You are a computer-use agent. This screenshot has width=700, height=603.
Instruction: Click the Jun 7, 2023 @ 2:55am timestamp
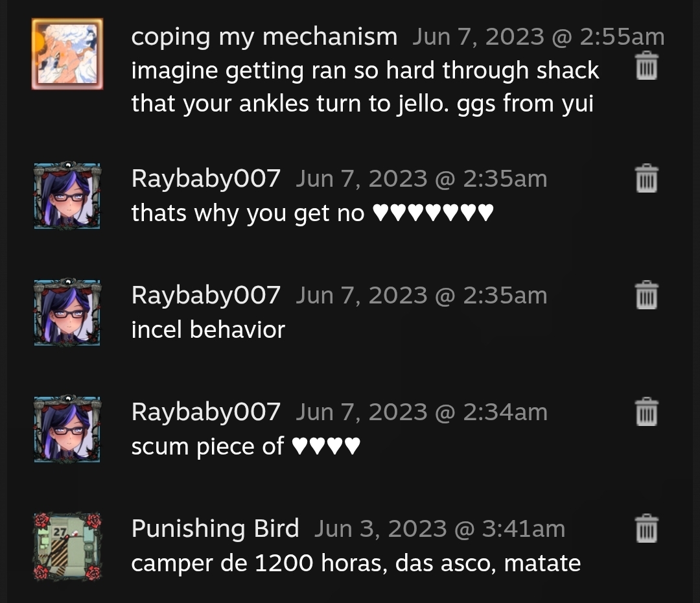[x=539, y=36]
